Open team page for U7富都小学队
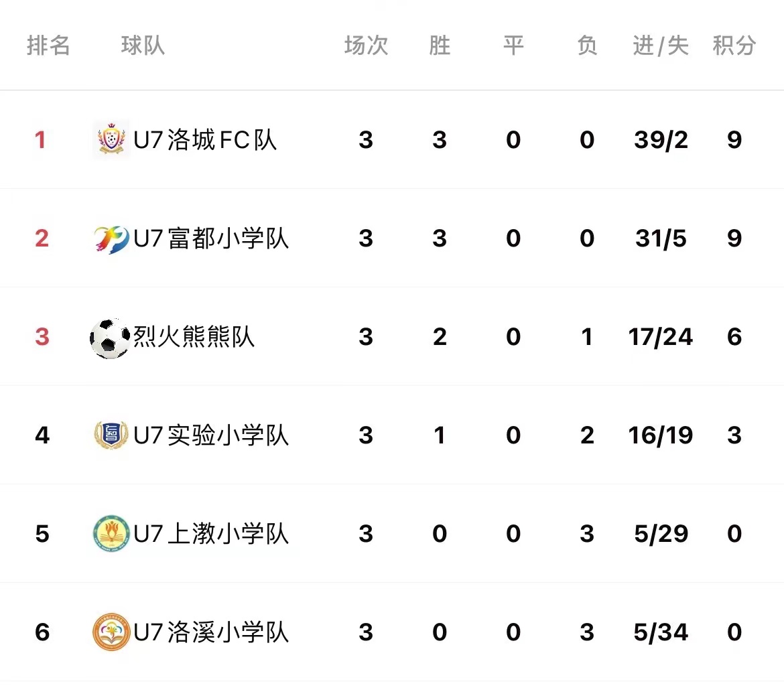This screenshot has width=784, height=700. (x=211, y=238)
